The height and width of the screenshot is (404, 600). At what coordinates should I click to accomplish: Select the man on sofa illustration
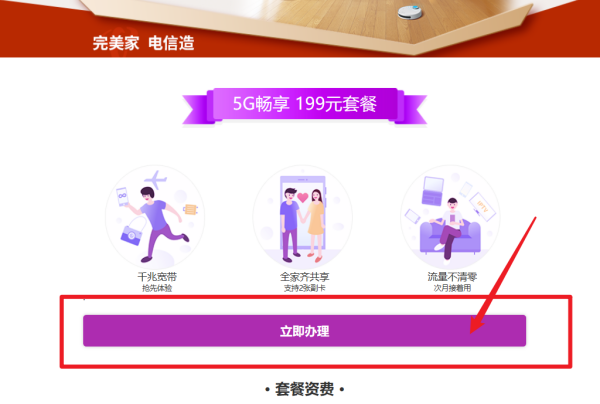[450, 217]
